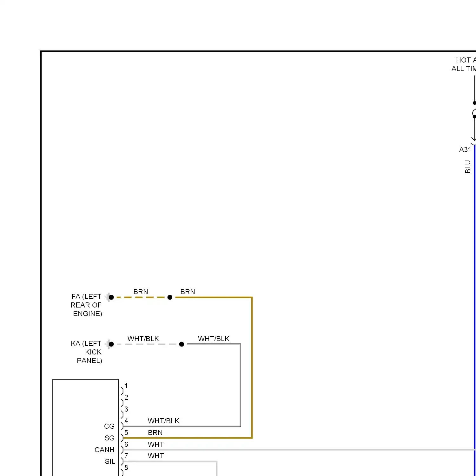476x476 pixels.
Task: Click the CANH terminal label
Action: (x=104, y=450)
